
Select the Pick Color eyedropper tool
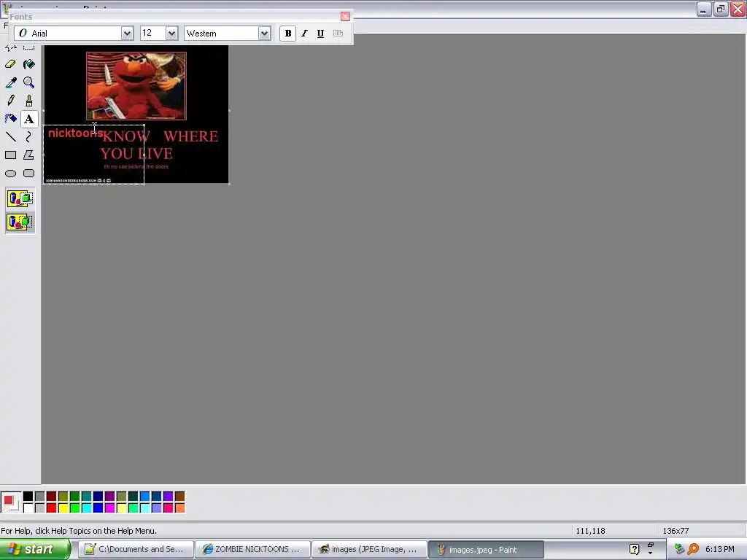[x=10, y=82]
